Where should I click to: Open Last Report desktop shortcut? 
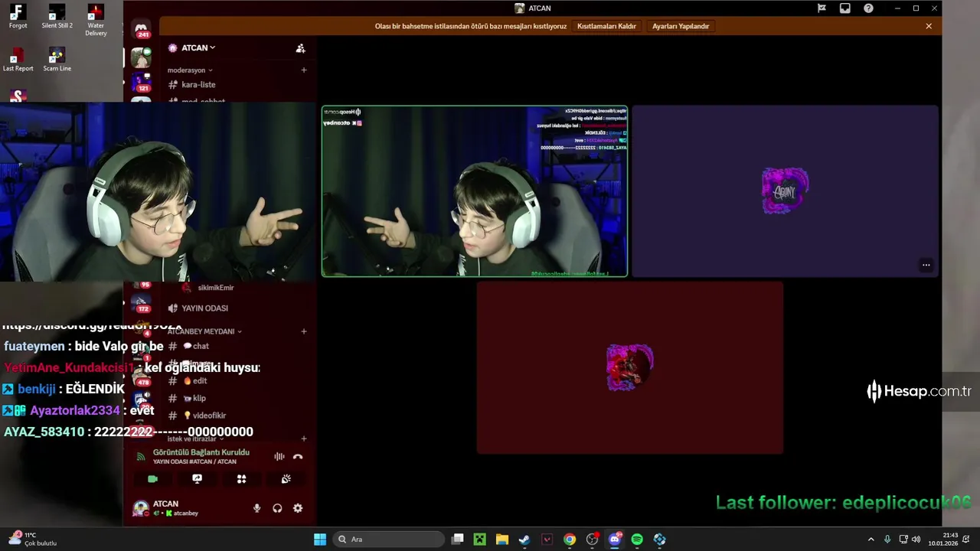18,60
